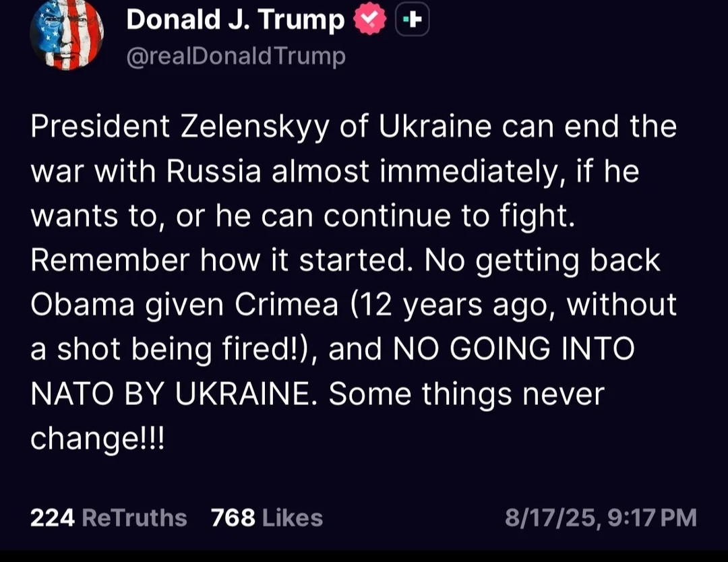Click the word "Russia" in the post
Viewport: 728px width, 562px height.
point(214,171)
